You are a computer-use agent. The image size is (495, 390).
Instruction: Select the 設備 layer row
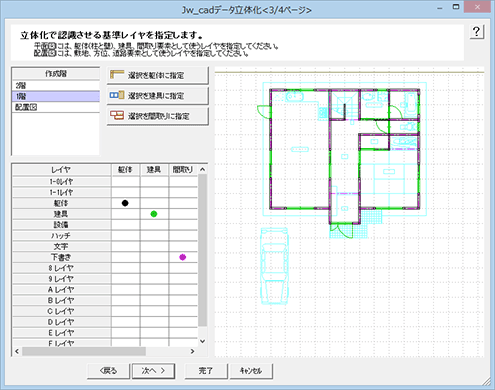click(61, 225)
